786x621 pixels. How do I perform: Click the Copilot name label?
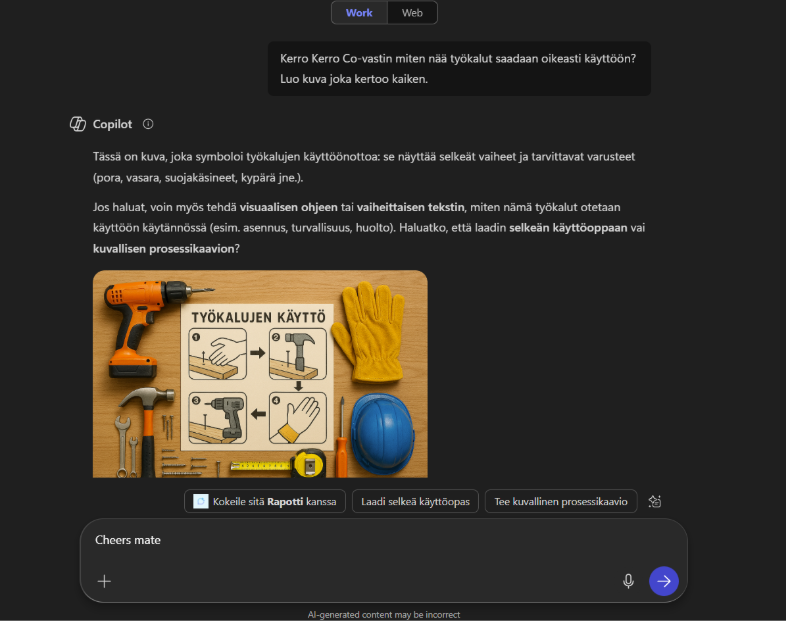[112, 124]
